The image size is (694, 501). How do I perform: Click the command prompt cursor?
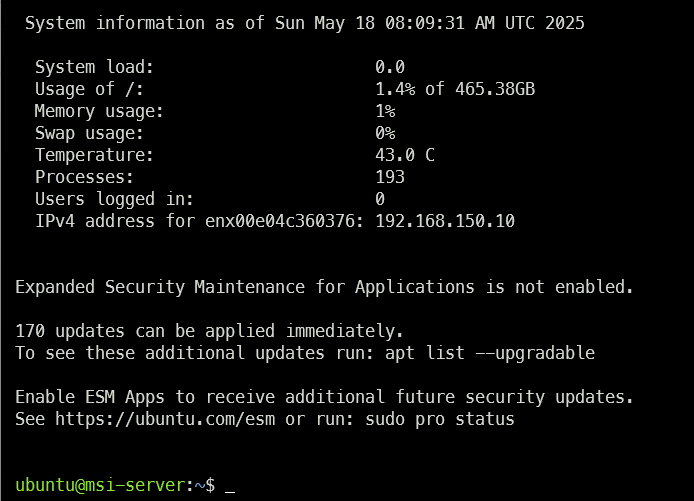(x=230, y=487)
